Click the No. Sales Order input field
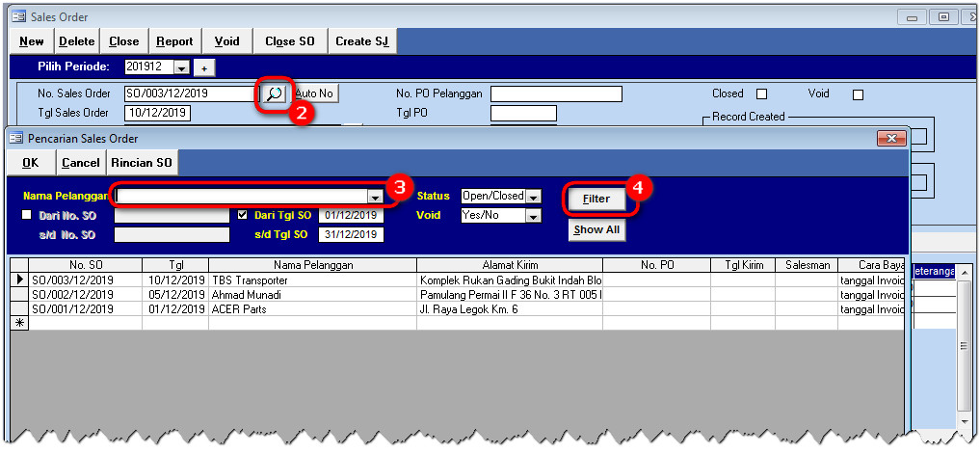The width and height of the screenshot is (980, 453). 191,93
